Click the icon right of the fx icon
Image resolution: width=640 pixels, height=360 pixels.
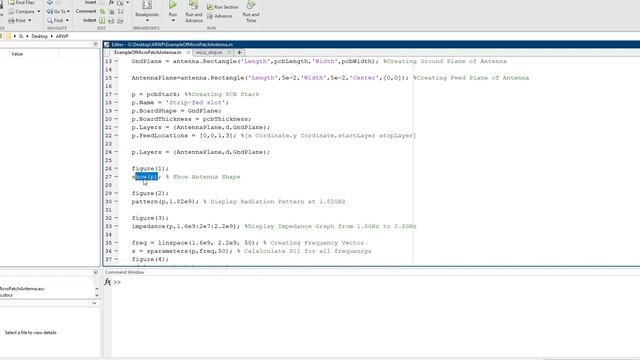[120, 2]
